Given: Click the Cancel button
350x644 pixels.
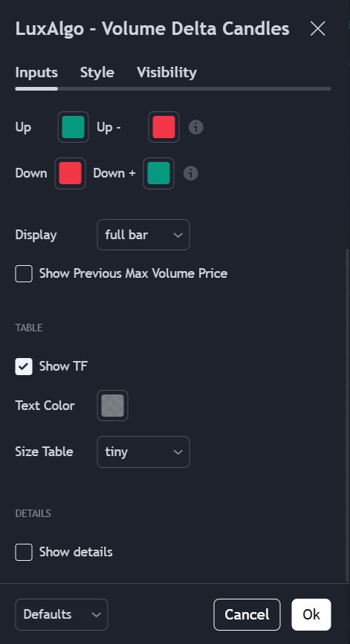Looking at the screenshot, I should tap(247, 614).
